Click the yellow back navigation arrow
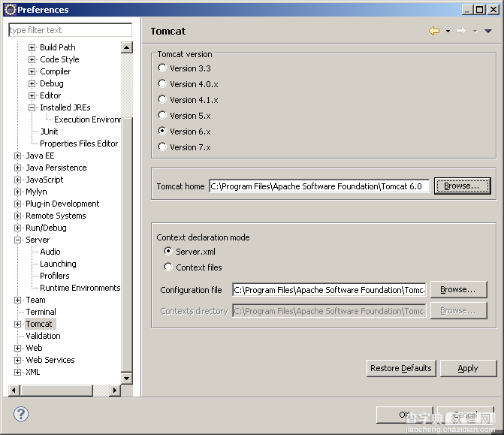 pos(434,31)
